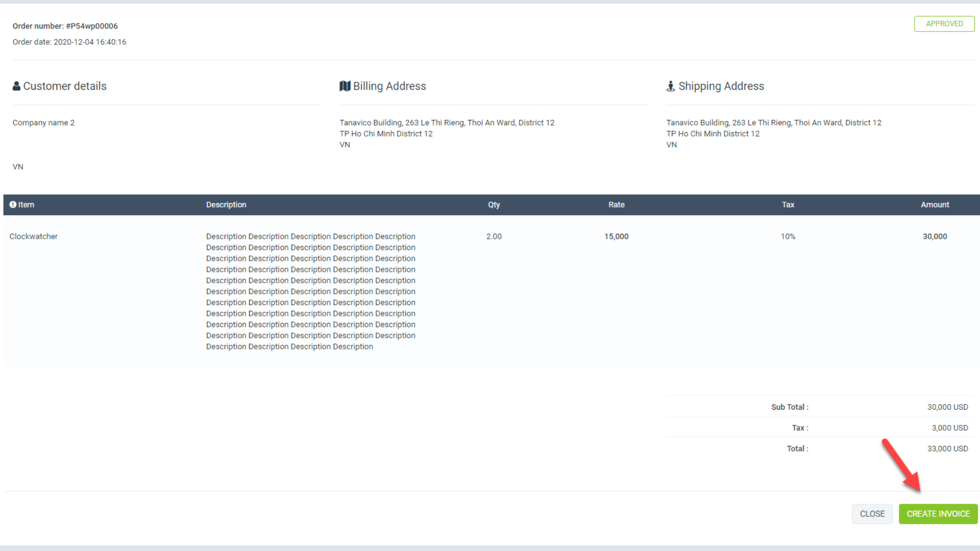The image size is (980, 551).
Task: Click the APPROVED status badge
Action: pos(944,23)
